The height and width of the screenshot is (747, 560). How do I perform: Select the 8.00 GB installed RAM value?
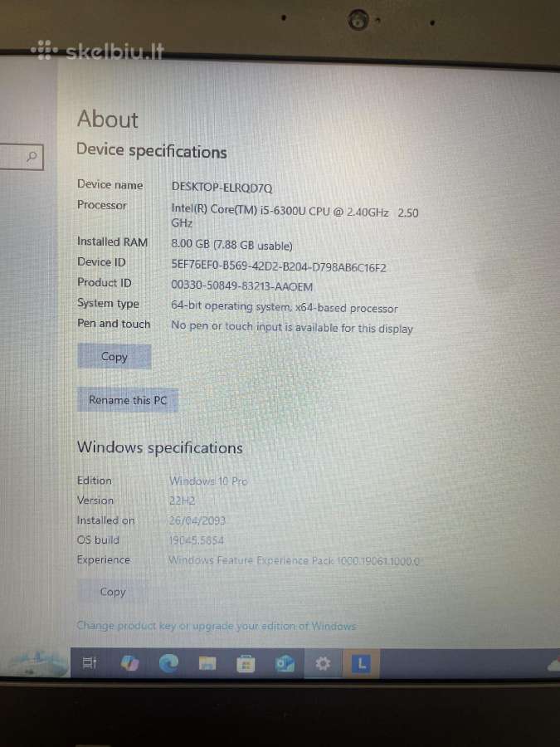[x=231, y=245]
